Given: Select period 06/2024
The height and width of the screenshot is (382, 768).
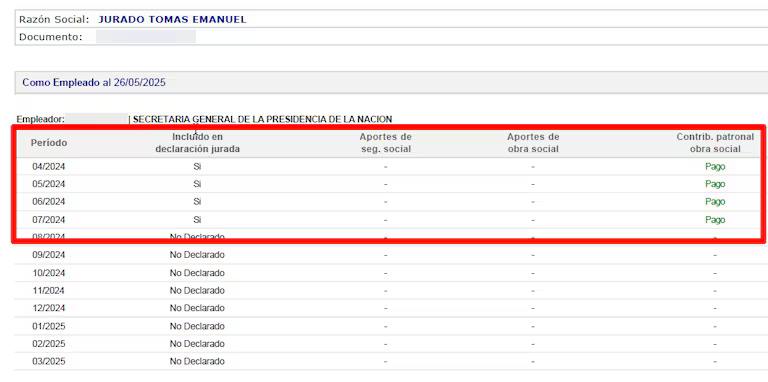Looking at the screenshot, I should tap(49, 202).
